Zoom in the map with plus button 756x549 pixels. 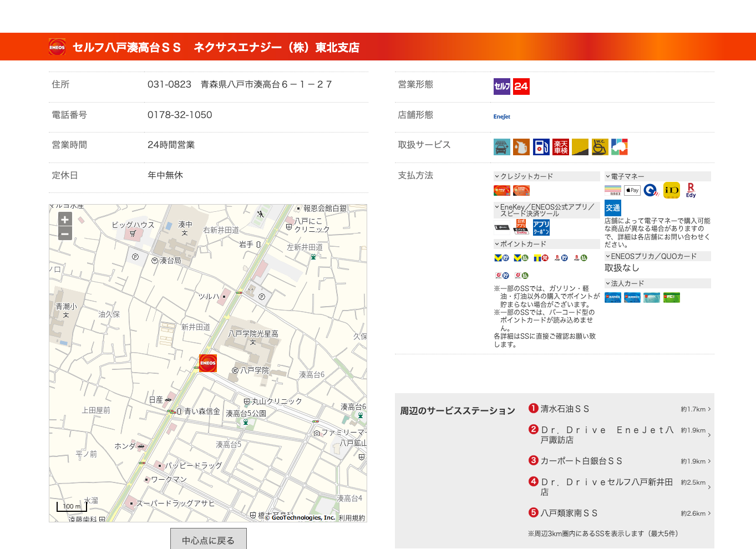tap(65, 220)
